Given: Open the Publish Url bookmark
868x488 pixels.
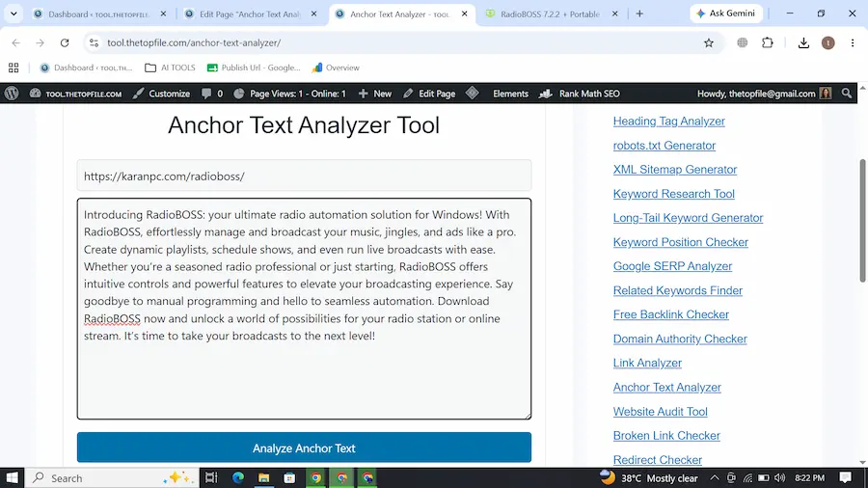Looking at the screenshot, I should pos(254,68).
